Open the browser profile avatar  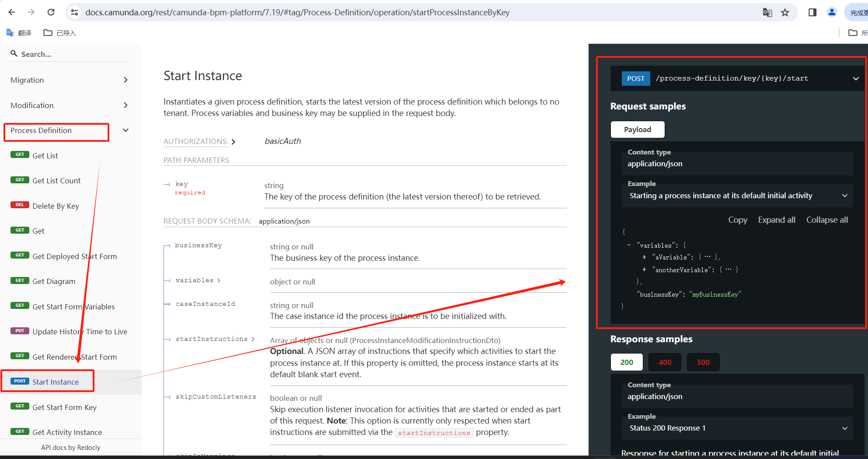coord(832,12)
